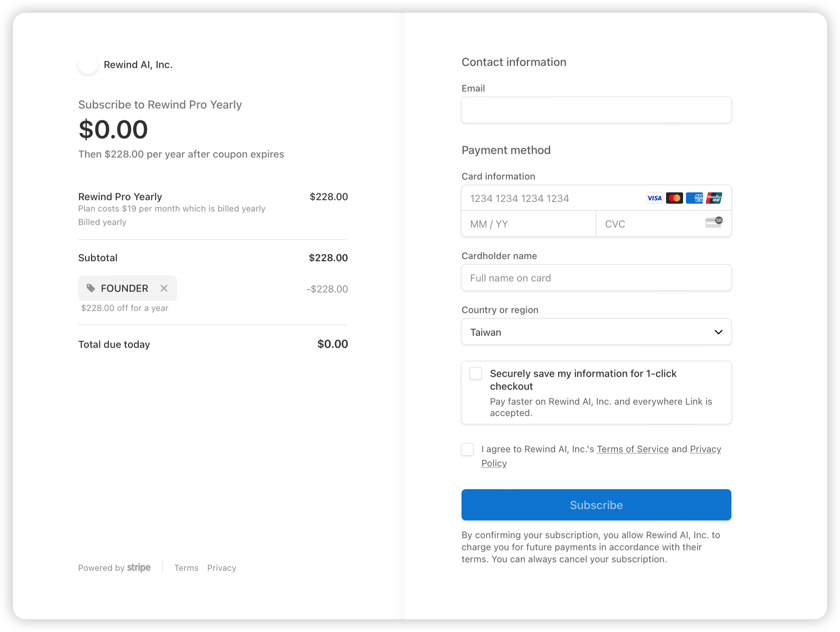Click the 'Billed yearly' text
Screen dimensions: 840x632
[102, 222]
